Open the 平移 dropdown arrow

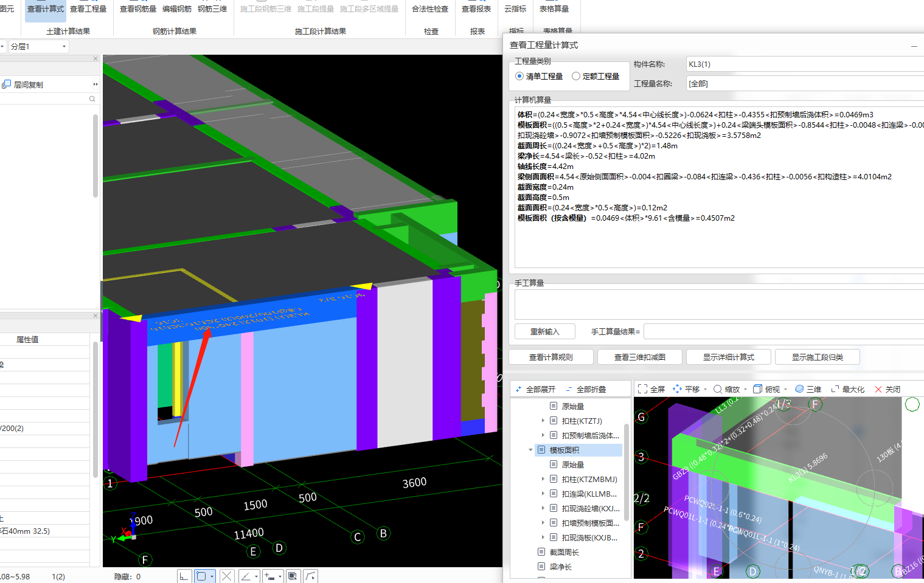(x=705, y=389)
